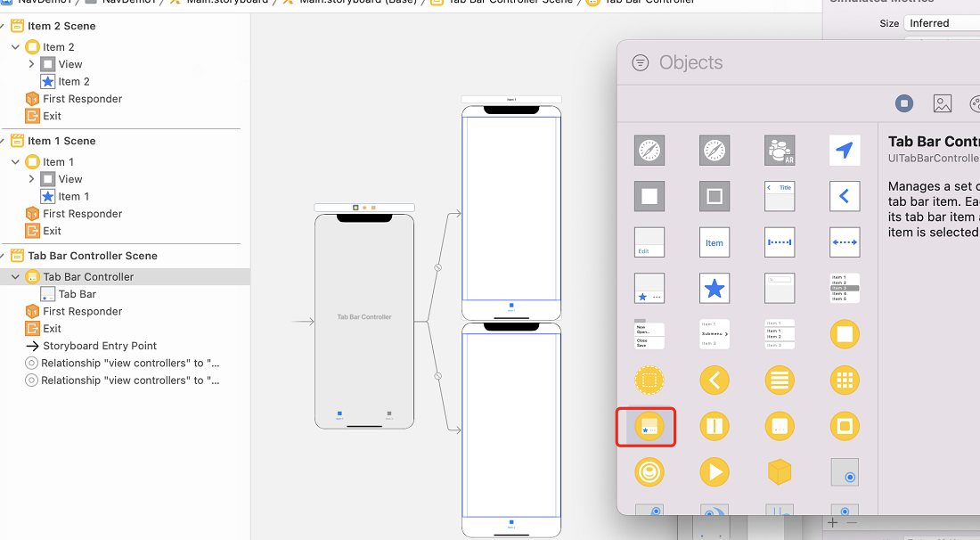This screenshot has width=980, height=540.
Task: Select Fixed Space Bar Button Item object
Action: coord(780,242)
